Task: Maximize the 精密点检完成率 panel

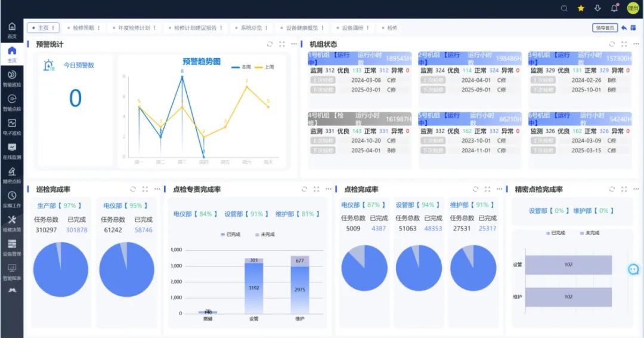Action: point(624,189)
